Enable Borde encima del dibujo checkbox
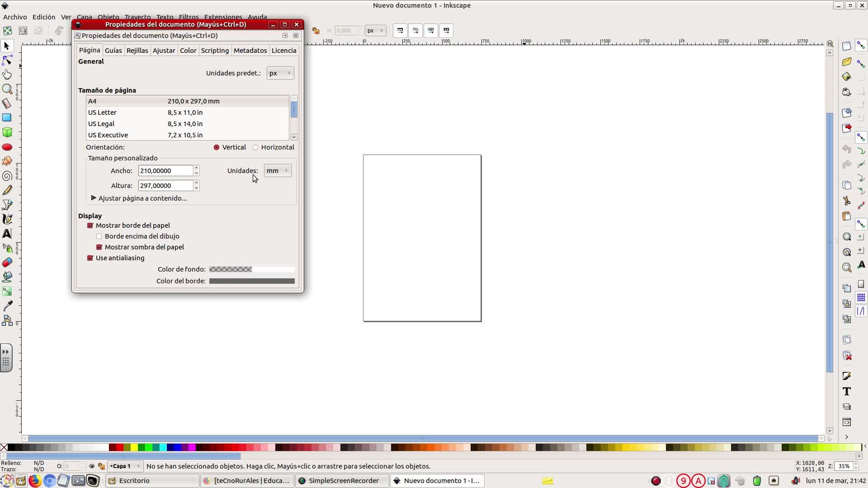 [x=99, y=236]
